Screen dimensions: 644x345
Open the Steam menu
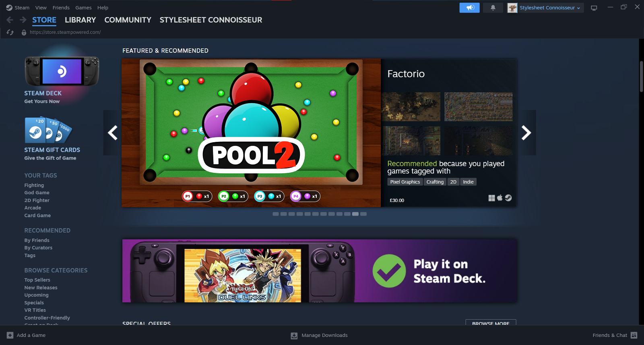tap(22, 8)
